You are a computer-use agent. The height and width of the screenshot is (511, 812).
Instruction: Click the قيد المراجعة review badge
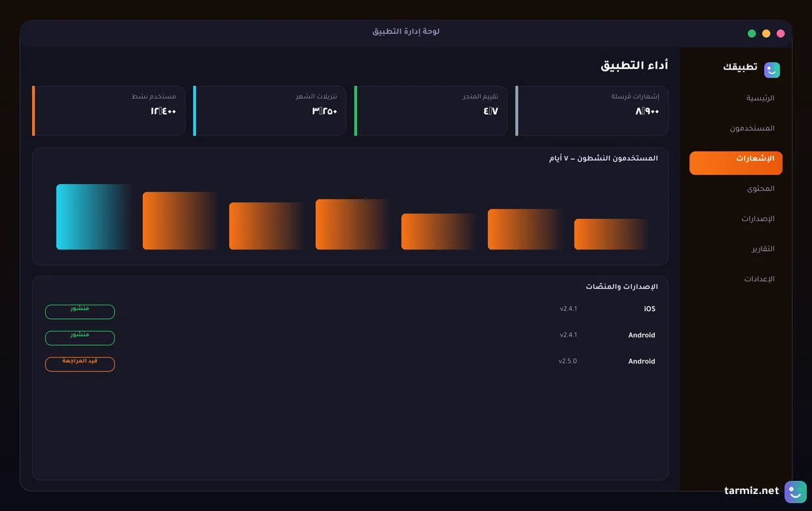[x=80, y=364]
